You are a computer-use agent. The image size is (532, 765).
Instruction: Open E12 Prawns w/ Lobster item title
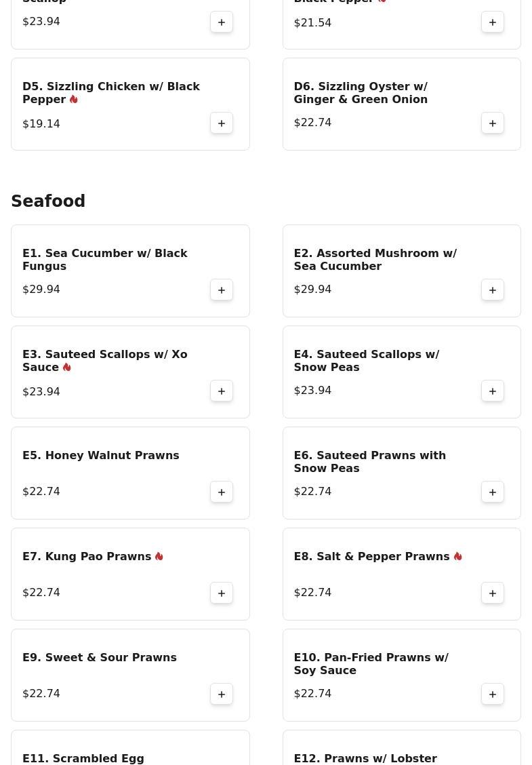click(x=365, y=758)
